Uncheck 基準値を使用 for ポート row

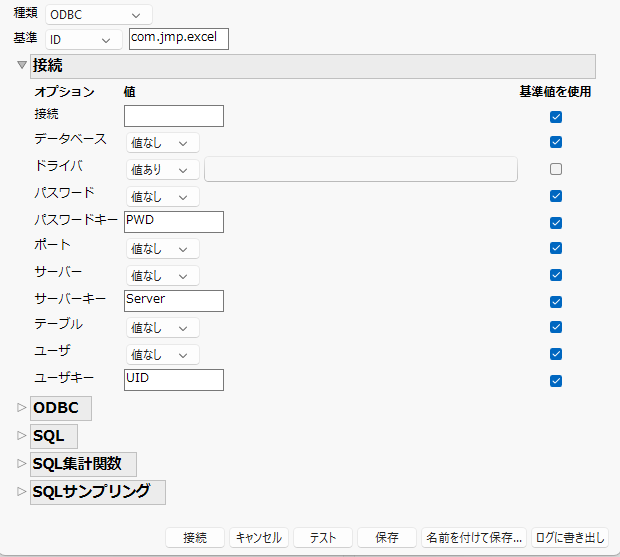coord(556,248)
